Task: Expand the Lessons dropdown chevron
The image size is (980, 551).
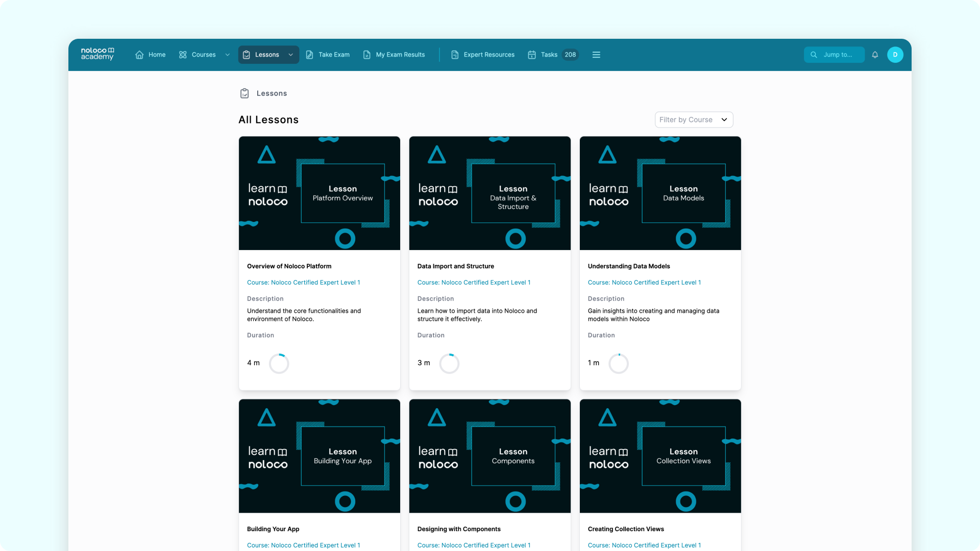Action: (290, 55)
